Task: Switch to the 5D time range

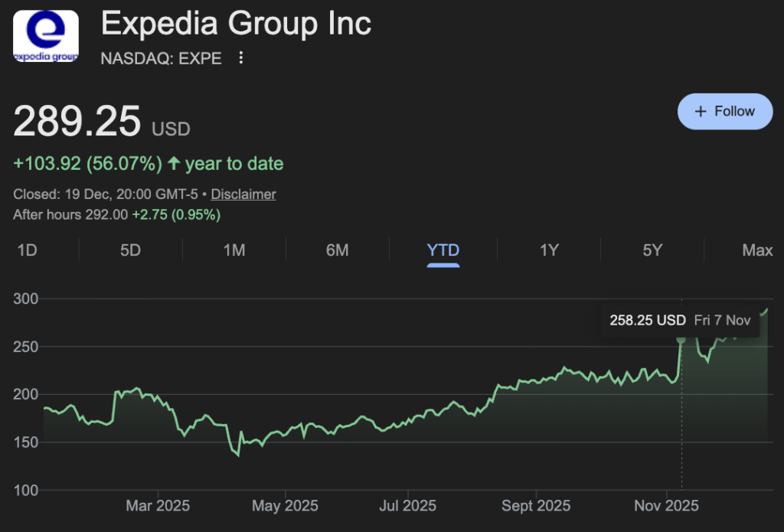Action: pyautogui.click(x=129, y=250)
